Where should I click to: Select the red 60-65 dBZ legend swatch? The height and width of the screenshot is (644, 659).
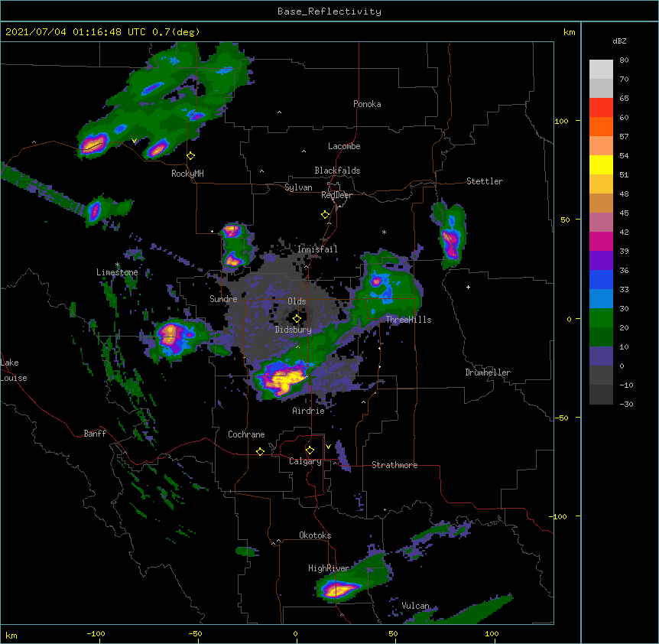[x=601, y=108]
